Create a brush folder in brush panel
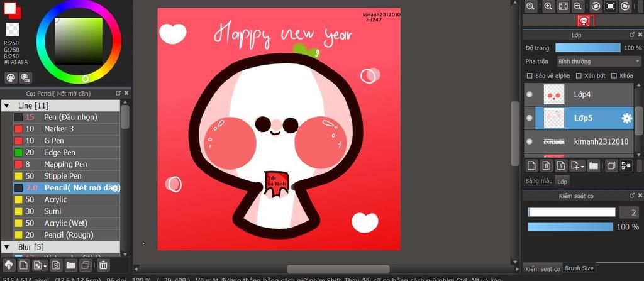 click(70, 265)
